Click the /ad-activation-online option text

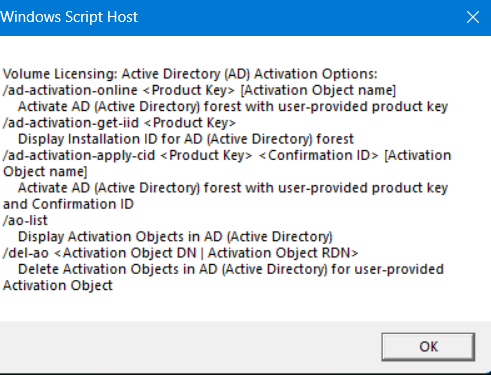[70, 90]
